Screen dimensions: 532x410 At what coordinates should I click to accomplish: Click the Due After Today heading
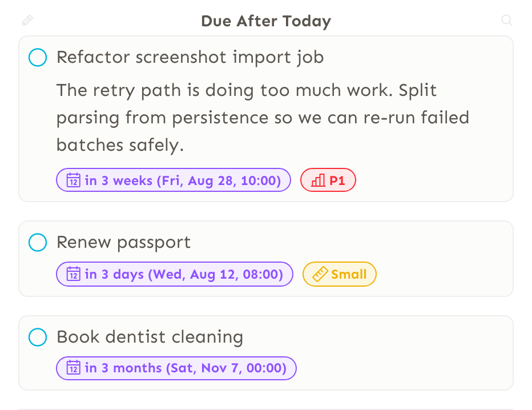click(x=266, y=21)
